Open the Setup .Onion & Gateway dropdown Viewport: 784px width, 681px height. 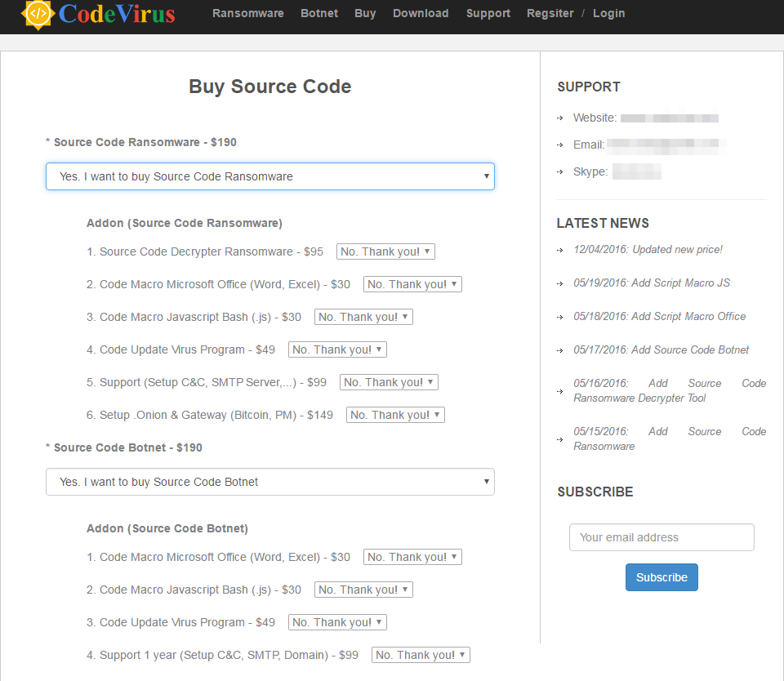point(395,415)
